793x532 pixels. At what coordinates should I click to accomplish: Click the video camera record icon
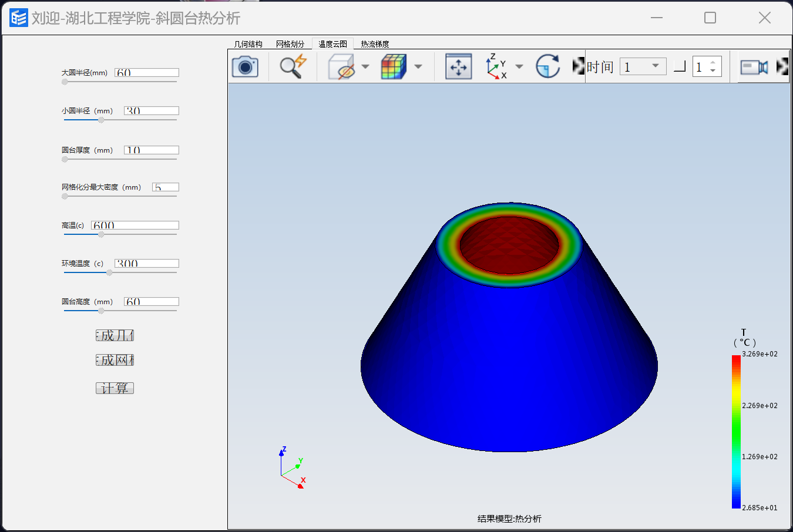pos(754,67)
